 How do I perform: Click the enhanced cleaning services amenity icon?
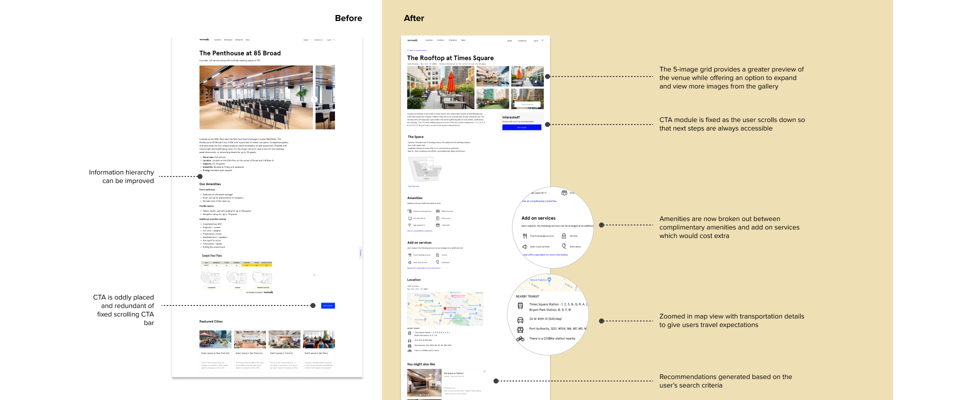tap(409, 211)
